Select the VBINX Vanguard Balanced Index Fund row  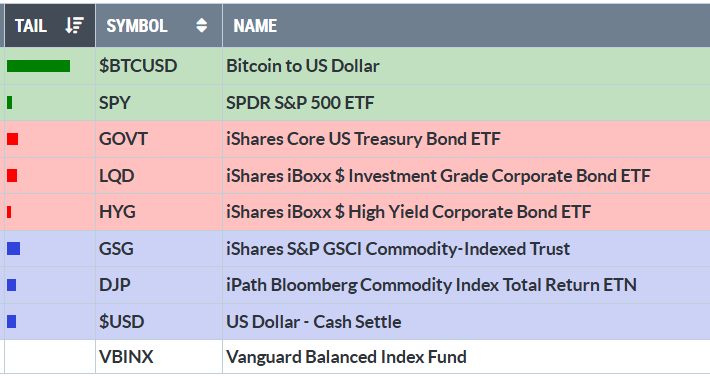point(355,357)
